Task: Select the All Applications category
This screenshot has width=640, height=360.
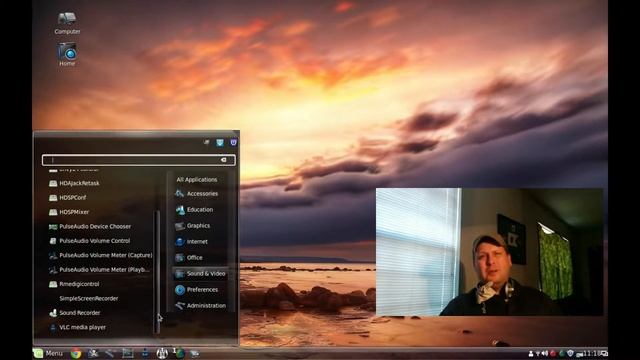Action: [197, 180]
